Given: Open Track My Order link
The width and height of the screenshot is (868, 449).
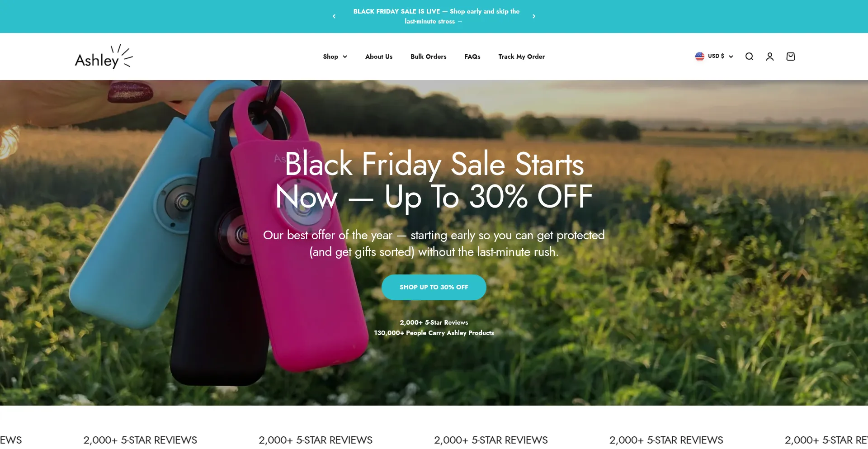Looking at the screenshot, I should [x=522, y=57].
